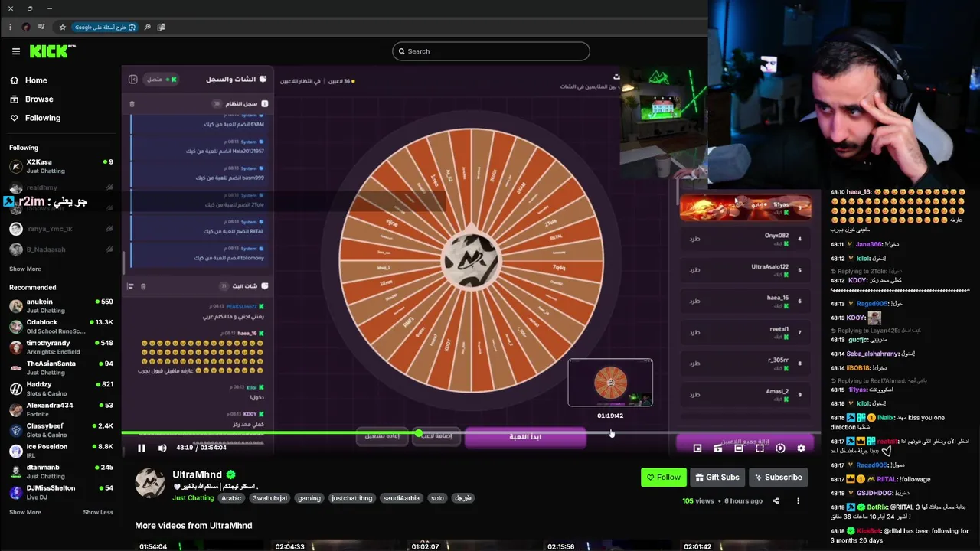Expand Recommended list with Show More
980x551 pixels.
click(x=25, y=512)
